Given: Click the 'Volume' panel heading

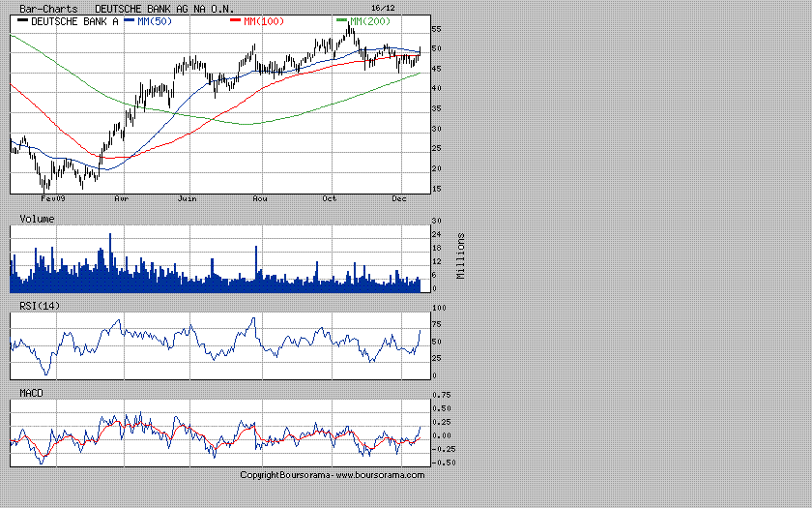Looking at the screenshot, I should point(37,219).
